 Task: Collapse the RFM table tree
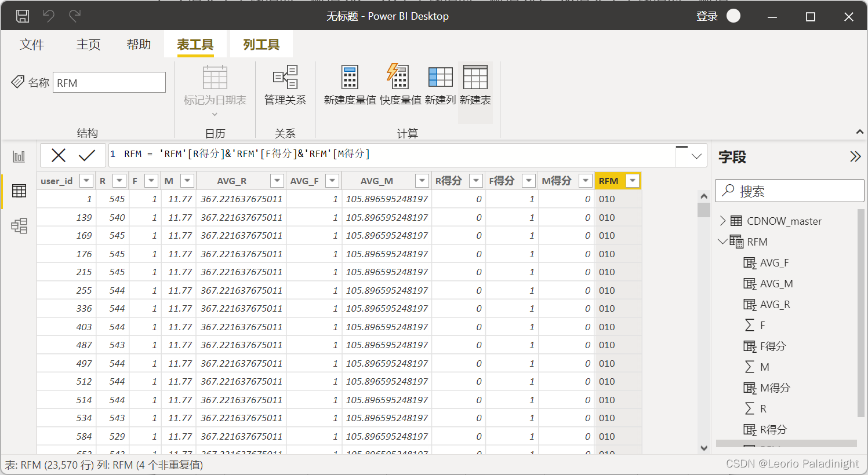coord(722,242)
